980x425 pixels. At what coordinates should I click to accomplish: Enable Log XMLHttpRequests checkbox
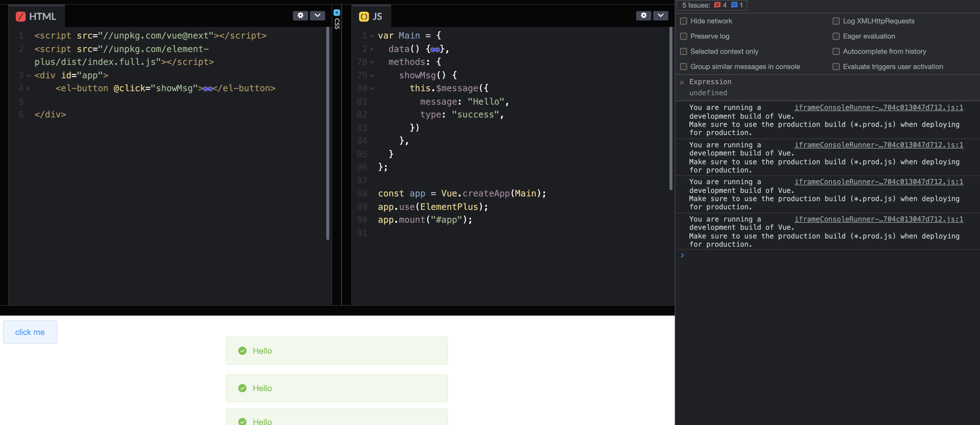tap(836, 21)
